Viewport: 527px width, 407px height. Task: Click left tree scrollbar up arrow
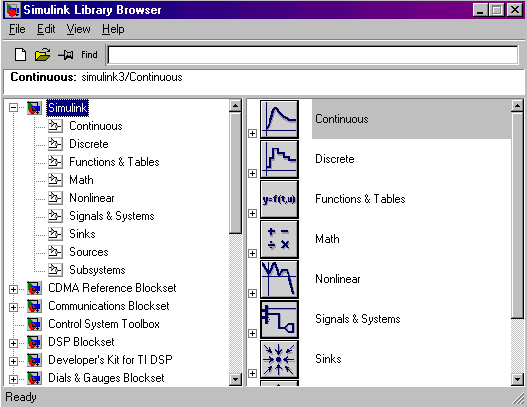tap(235, 106)
